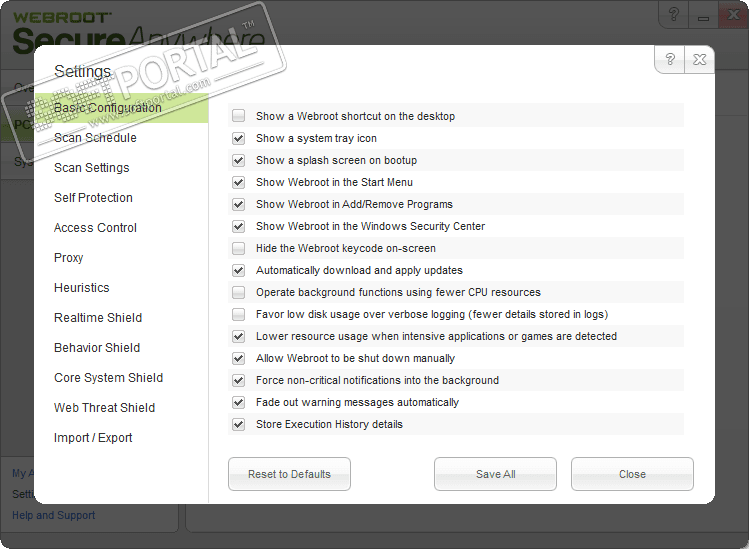Image resolution: width=749 pixels, height=549 pixels.
Task: Switch to the Proxy section
Action: (x=68, y=258)
